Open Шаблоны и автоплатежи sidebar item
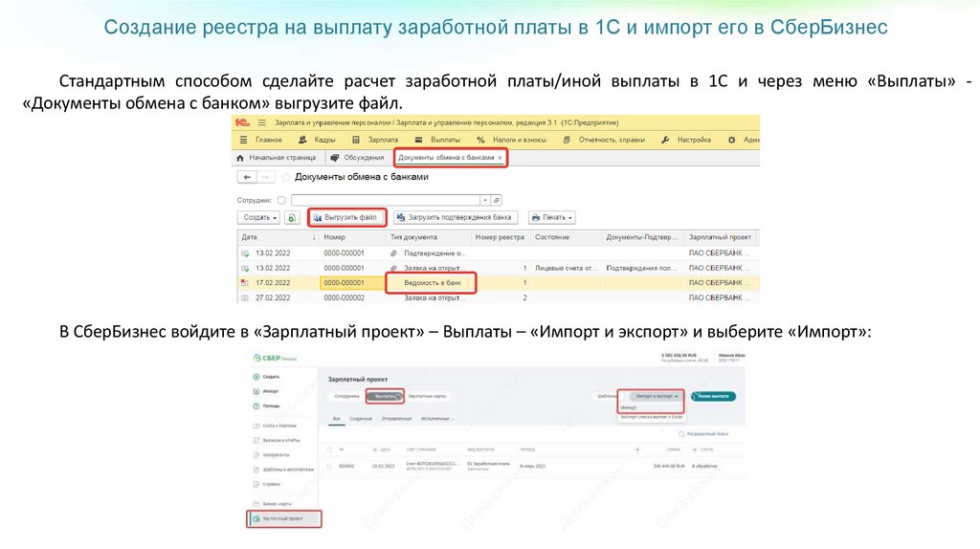This screenshot has width=980, height=549. click(283, 470)
